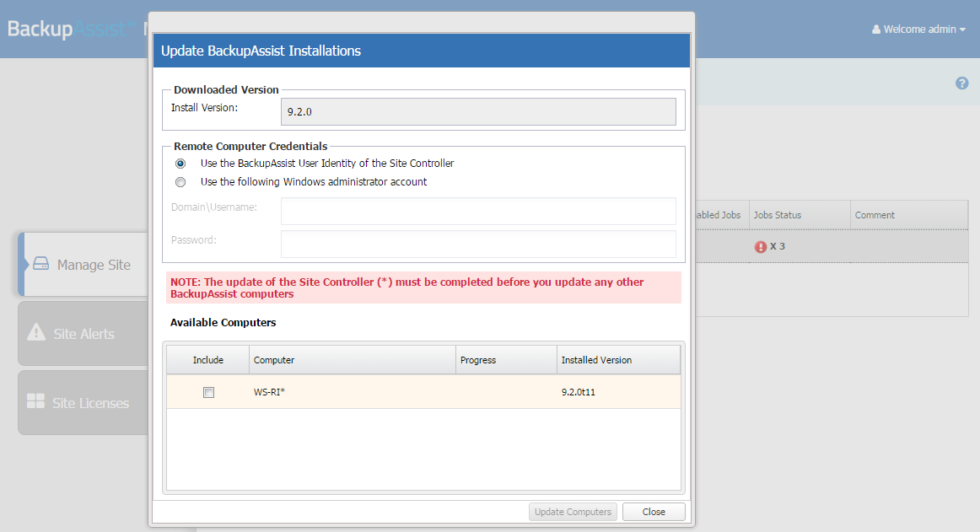Sort by the Include column header
This screenshot has width=980, height=532.
(208, 360)
